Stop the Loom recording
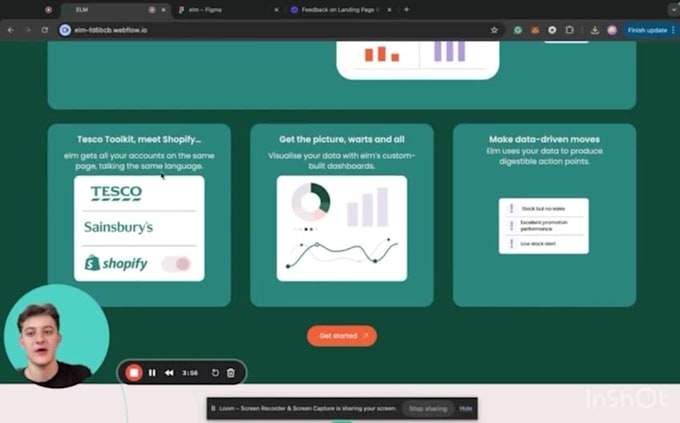The image size is (680, 423). tap(134, 373)
